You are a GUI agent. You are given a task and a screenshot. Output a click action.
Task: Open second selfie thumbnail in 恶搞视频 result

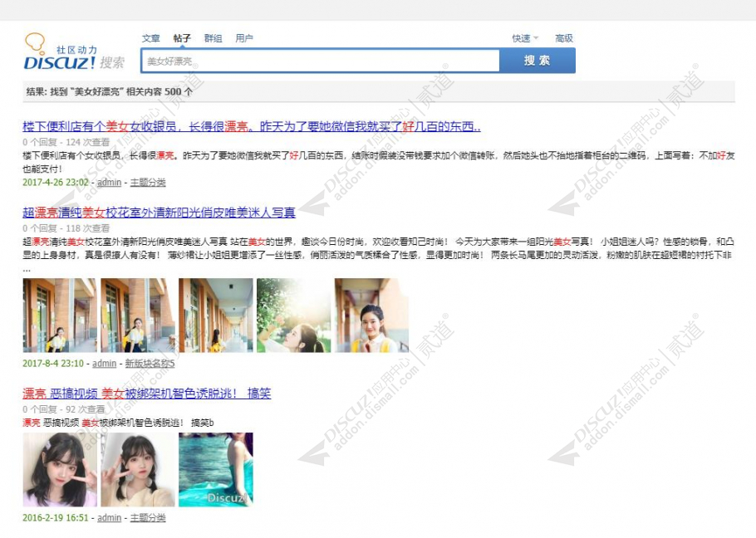point(138,470)
